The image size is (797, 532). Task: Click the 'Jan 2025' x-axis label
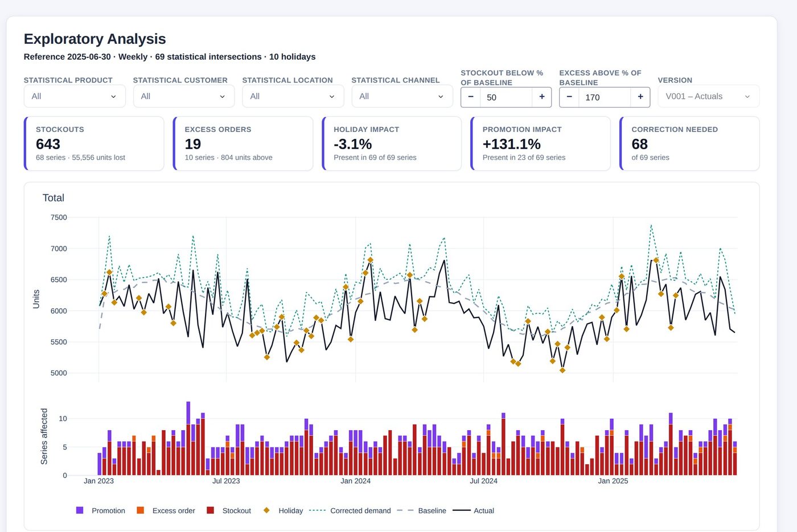(x=613, y=481)
